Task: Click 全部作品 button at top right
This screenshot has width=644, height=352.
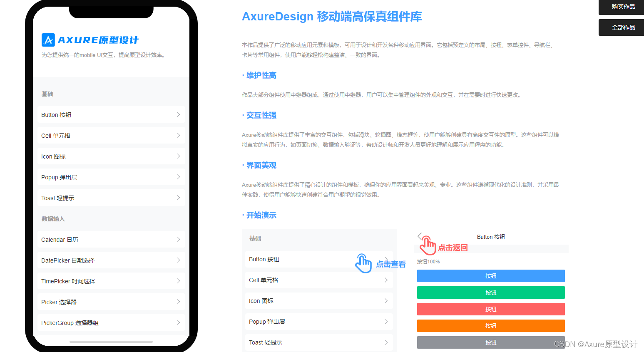Action: tap(621, 27)
